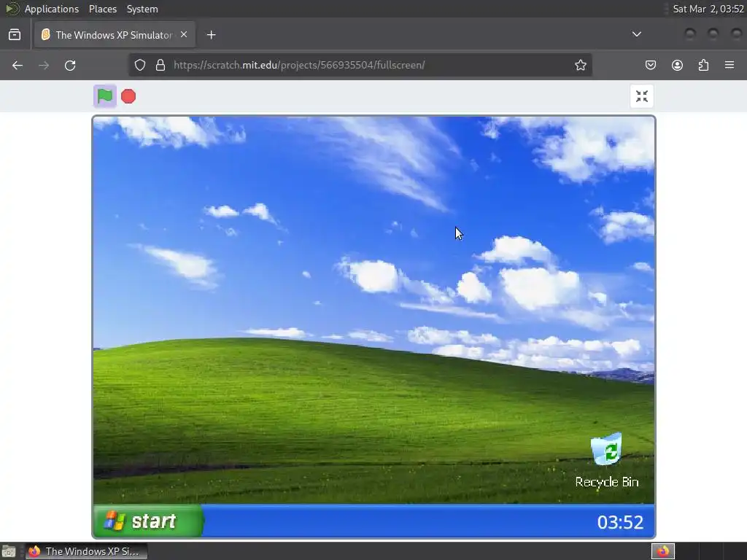Open the System menu
This screenshot has width=747, height=560.
[x=142, y=9]
